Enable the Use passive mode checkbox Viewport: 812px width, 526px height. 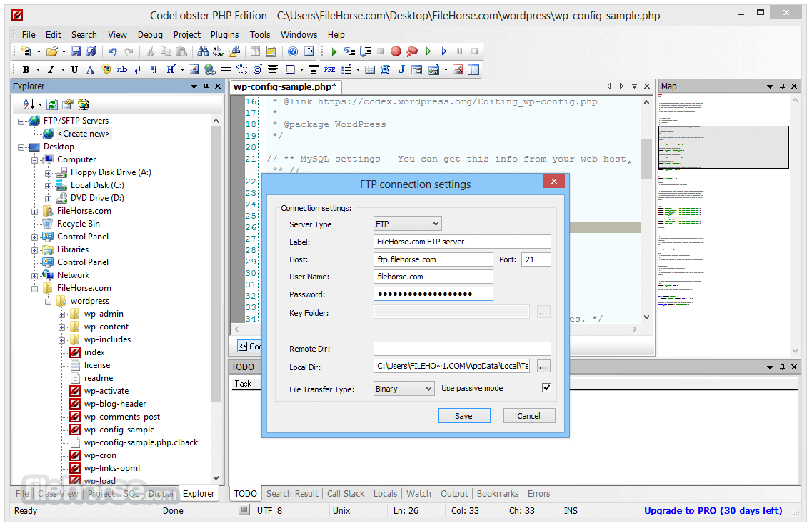546,387
